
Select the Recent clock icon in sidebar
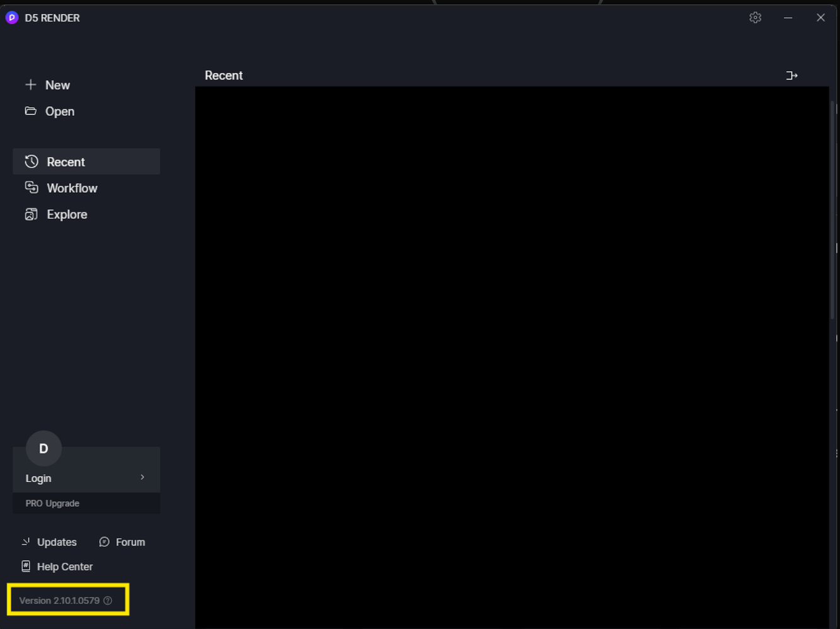32,161
